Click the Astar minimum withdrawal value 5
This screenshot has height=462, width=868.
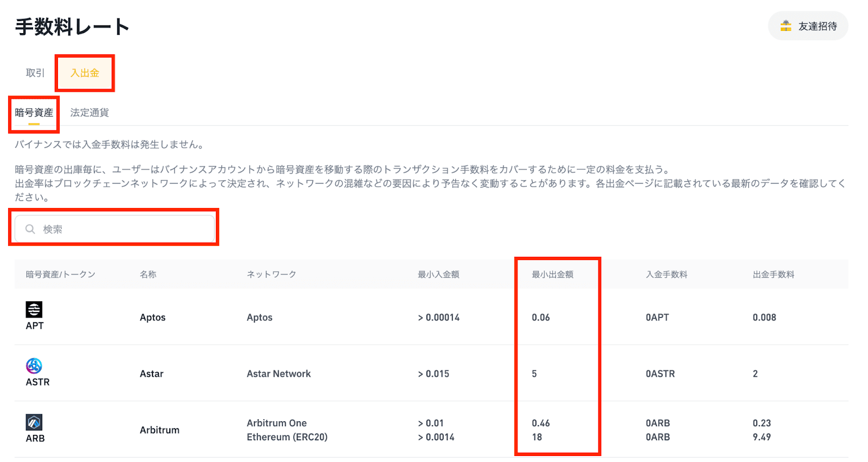(x=534, y=374)
